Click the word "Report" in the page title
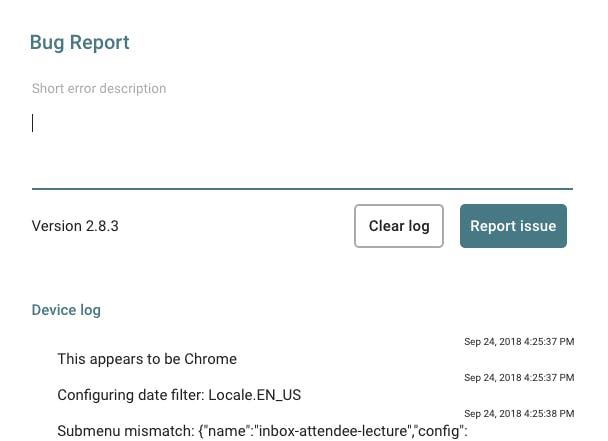608x441 pixels. click(105, 43)
